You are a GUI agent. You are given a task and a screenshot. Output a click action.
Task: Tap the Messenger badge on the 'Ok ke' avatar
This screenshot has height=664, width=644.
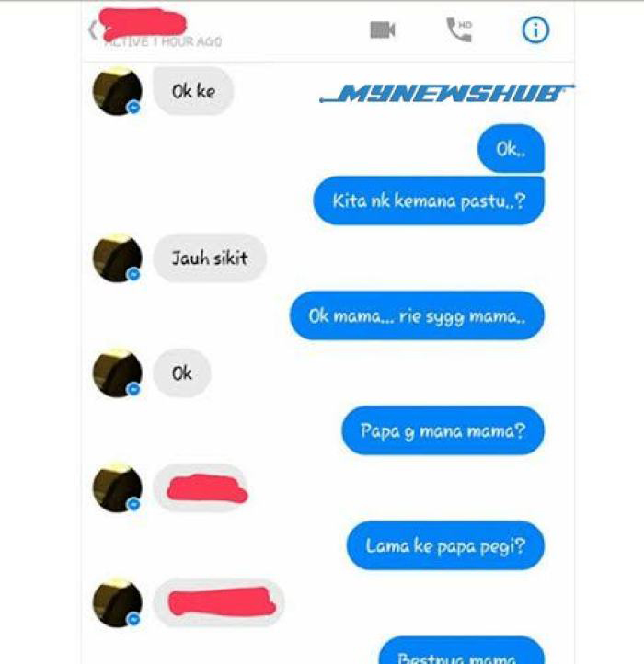pyautogui.click(x=134, y=108)
